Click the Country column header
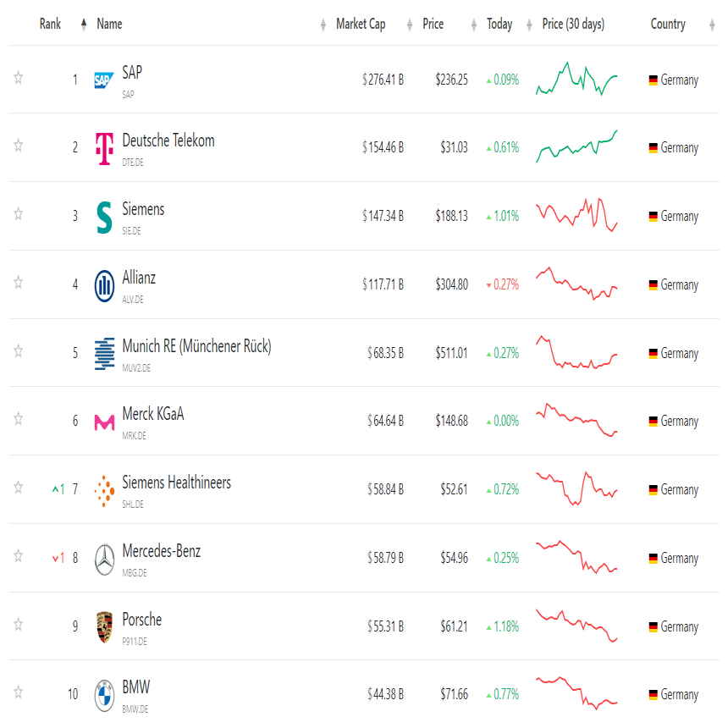728x728 pixels. (x=668, y=25)
